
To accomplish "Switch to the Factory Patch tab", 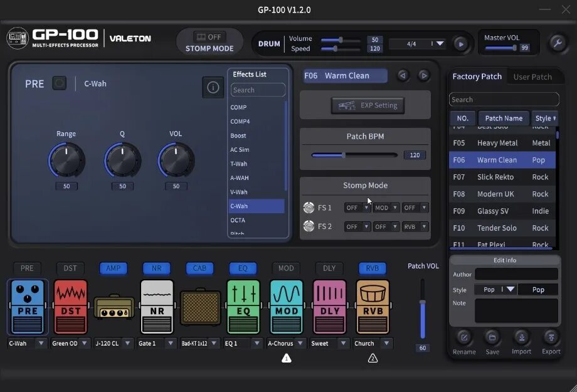I will tap(477, 76).
